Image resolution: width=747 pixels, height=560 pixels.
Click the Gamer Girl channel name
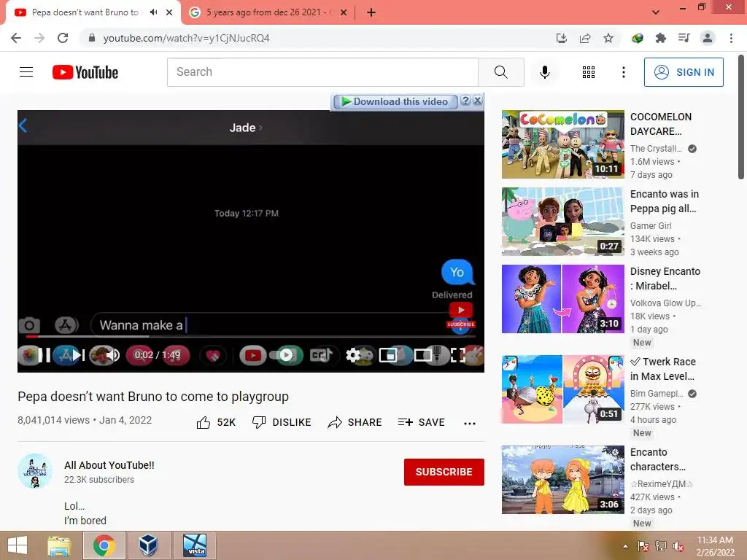click(650, 226)
